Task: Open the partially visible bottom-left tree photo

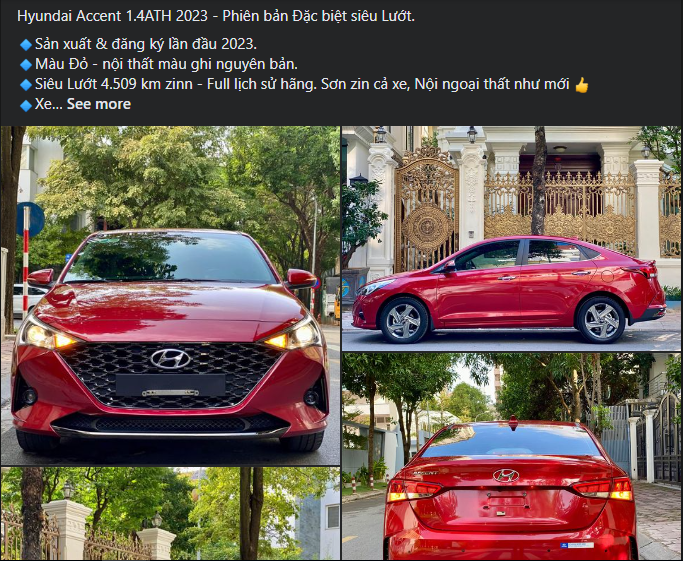Action: pos(170,514)
